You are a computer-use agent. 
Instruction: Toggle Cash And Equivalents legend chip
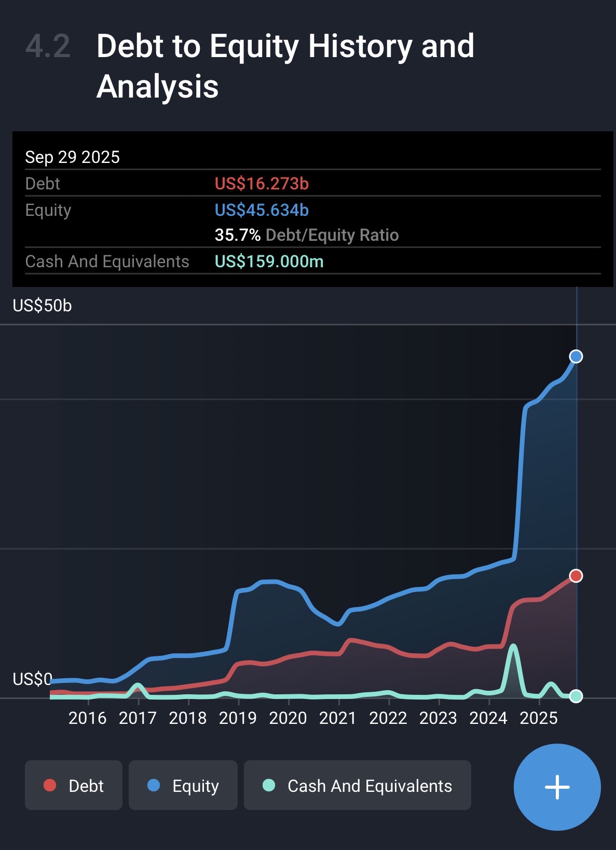coord(357,786)
